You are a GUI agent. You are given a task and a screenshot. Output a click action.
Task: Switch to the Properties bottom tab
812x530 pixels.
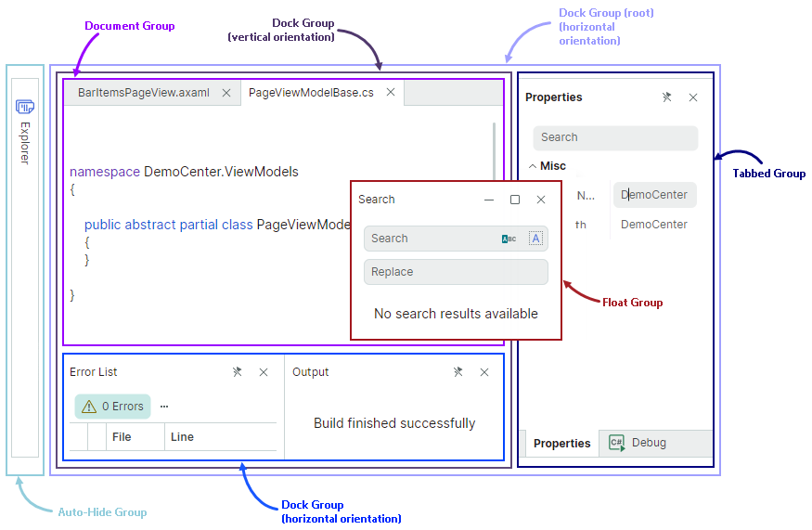[561, 444]
